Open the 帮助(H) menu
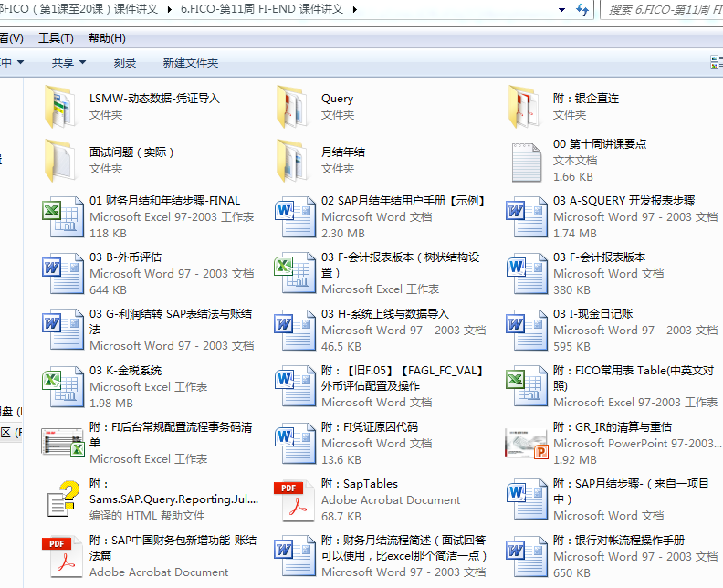 pyautogui.click(x=107, y=38)
